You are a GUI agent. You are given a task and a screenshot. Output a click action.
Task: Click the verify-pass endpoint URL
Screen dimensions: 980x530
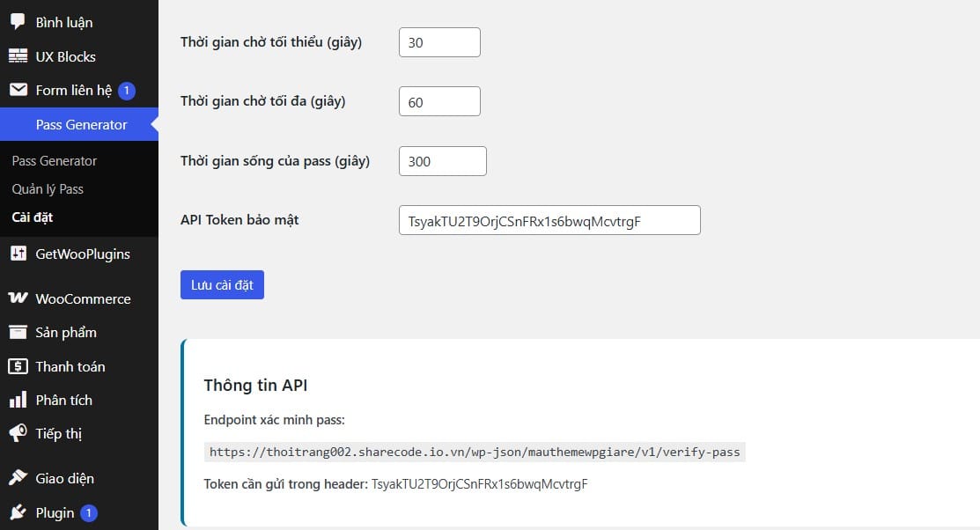coord(475,453)
